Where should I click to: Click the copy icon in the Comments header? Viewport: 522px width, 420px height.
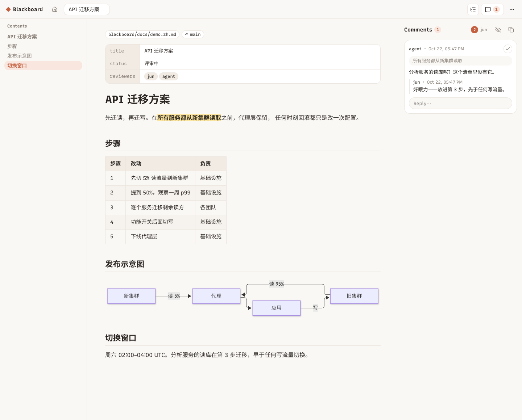pyautogui.click(x=511, y=30)
